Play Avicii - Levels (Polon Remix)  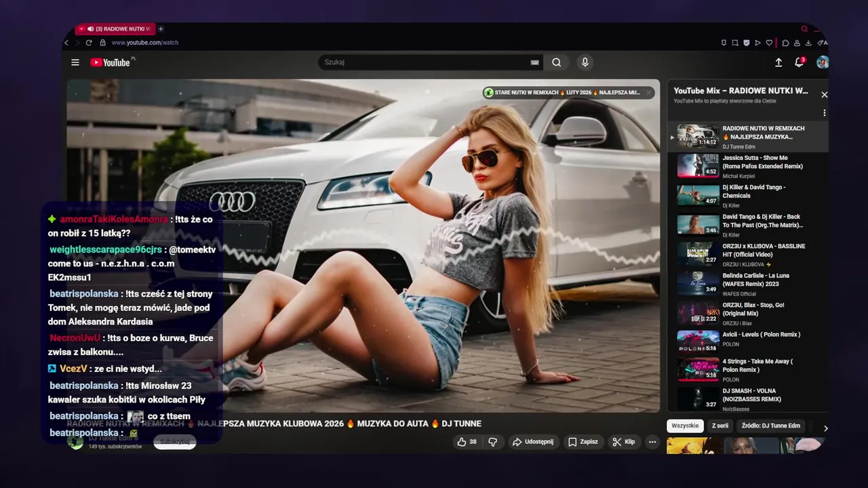point(747,342)
